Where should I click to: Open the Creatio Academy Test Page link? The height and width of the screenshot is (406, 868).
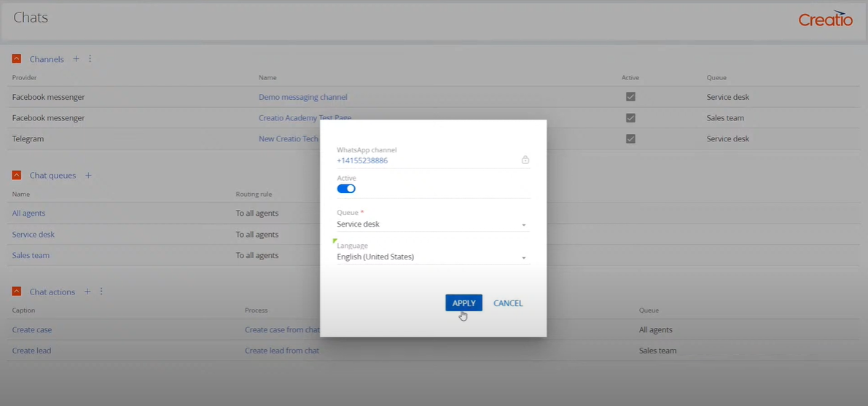click(305, 118)
